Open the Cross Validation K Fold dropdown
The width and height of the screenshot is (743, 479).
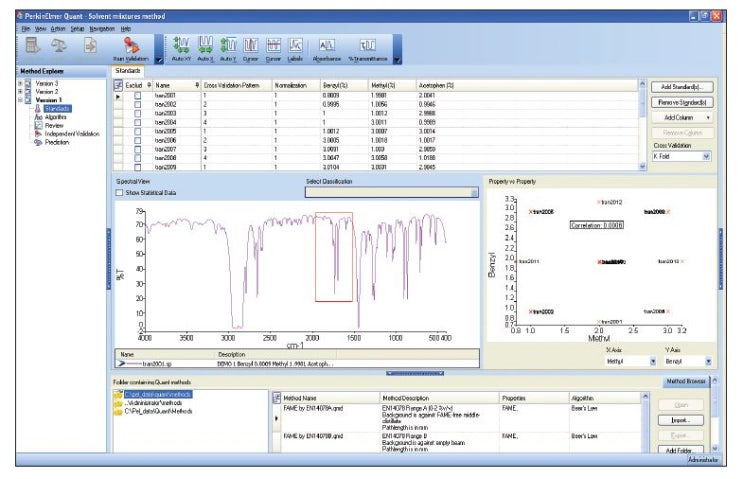point(706,156)
